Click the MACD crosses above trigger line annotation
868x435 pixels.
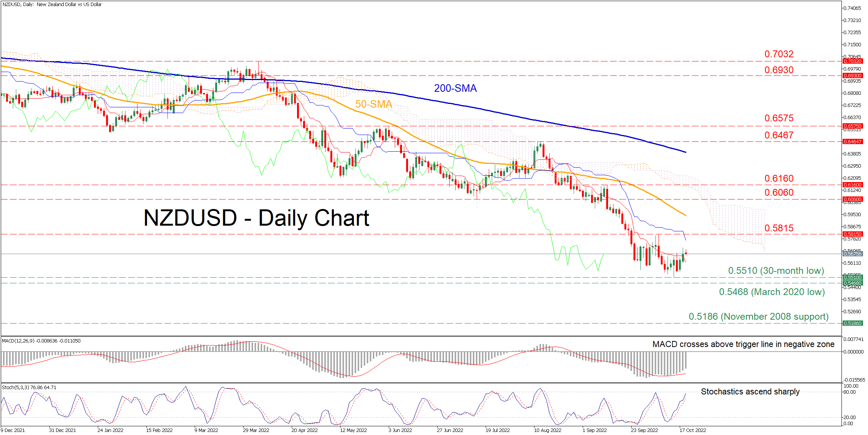coord(743,344)
